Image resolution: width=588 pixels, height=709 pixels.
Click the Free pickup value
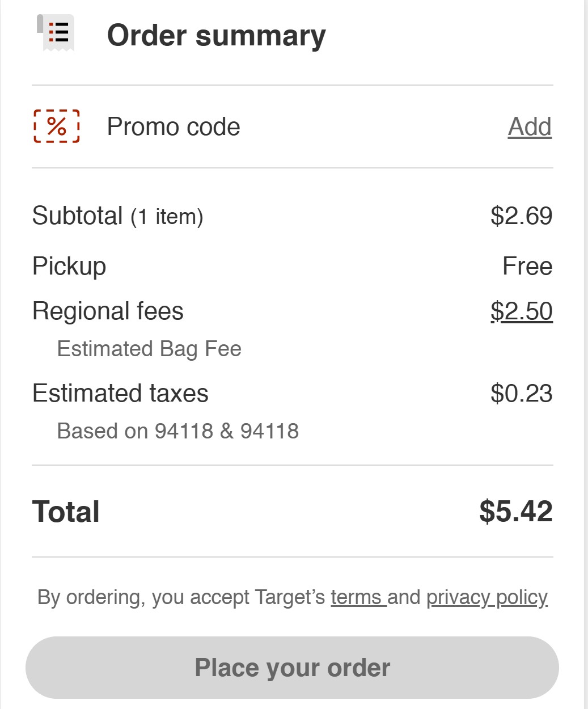(x=527, y=266)
